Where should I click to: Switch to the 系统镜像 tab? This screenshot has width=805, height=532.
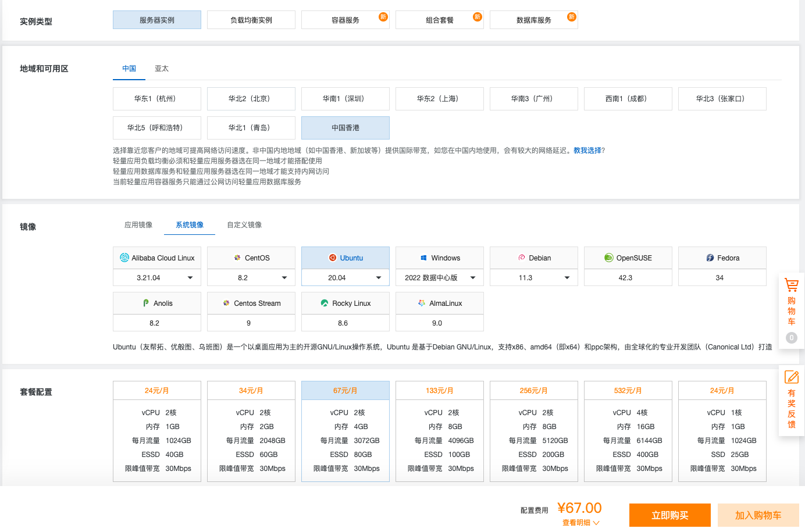point(190,225)
